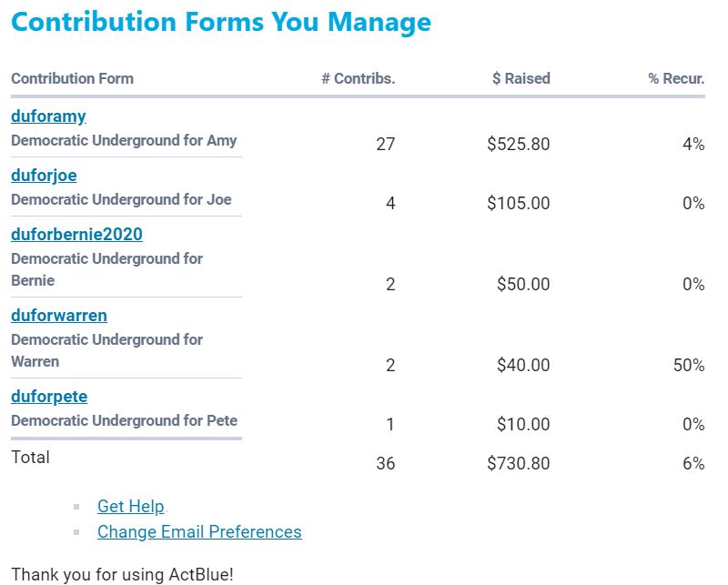
Task: Click the # Contribs. column header
Action: pos(358,78)
